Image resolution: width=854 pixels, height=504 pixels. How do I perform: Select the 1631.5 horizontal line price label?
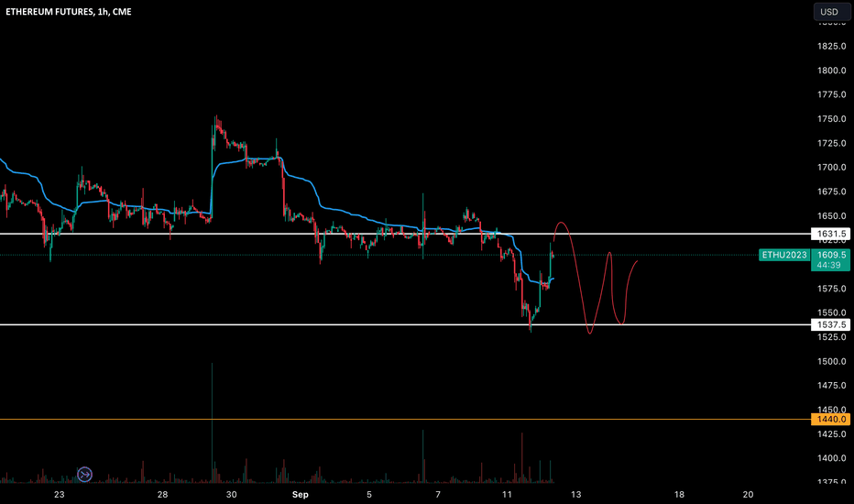coord(830,234)
